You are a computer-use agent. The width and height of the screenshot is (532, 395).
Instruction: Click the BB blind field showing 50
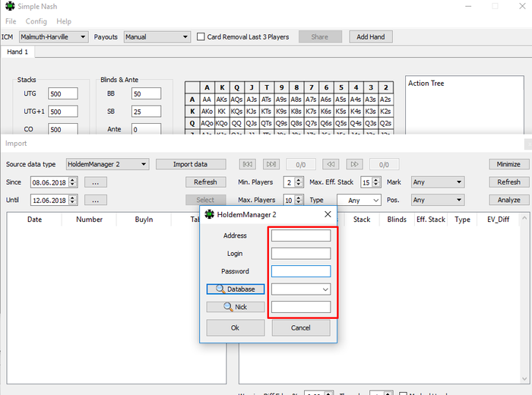pyautogui.click(x=146, y=93)
